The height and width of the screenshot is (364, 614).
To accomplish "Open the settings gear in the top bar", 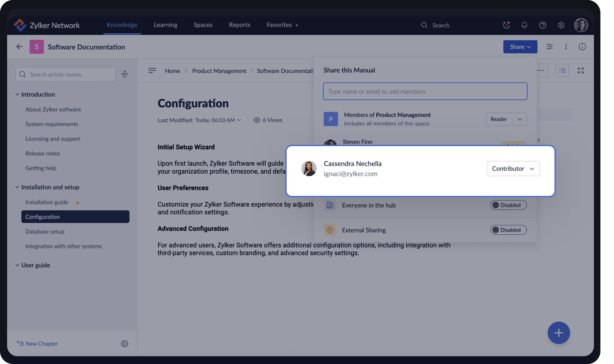I will pyautogui.click(x=561, y=25).
